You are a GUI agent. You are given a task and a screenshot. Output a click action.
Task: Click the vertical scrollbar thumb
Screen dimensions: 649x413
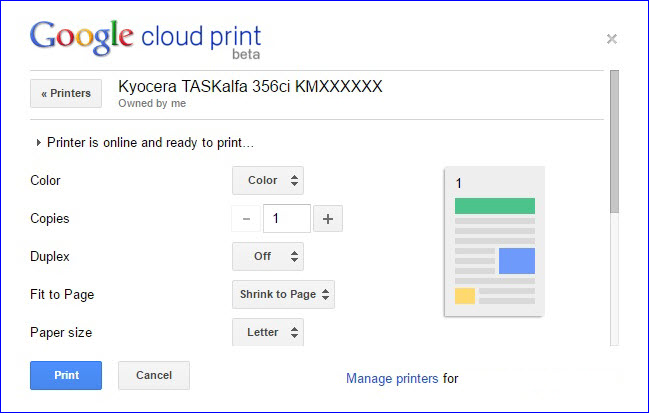coord(615,142)
